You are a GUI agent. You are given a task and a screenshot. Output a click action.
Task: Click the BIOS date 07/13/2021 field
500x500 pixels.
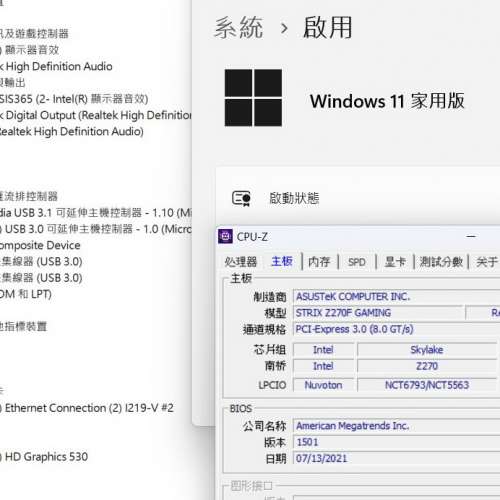(397, 458)
